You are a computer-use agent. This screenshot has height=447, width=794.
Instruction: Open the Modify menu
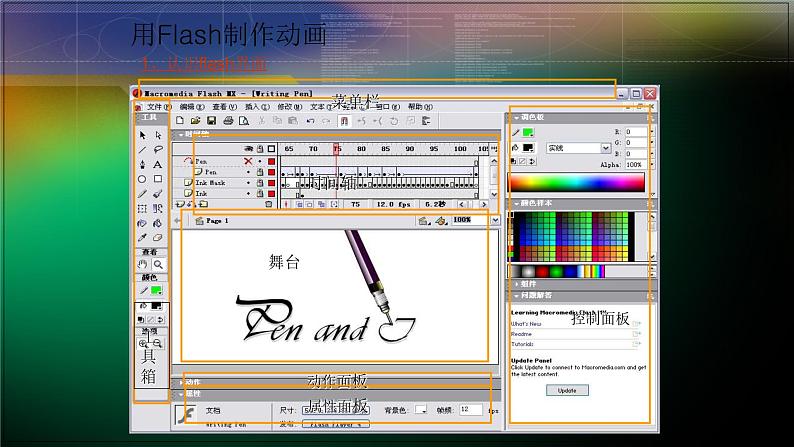(290, 107)
